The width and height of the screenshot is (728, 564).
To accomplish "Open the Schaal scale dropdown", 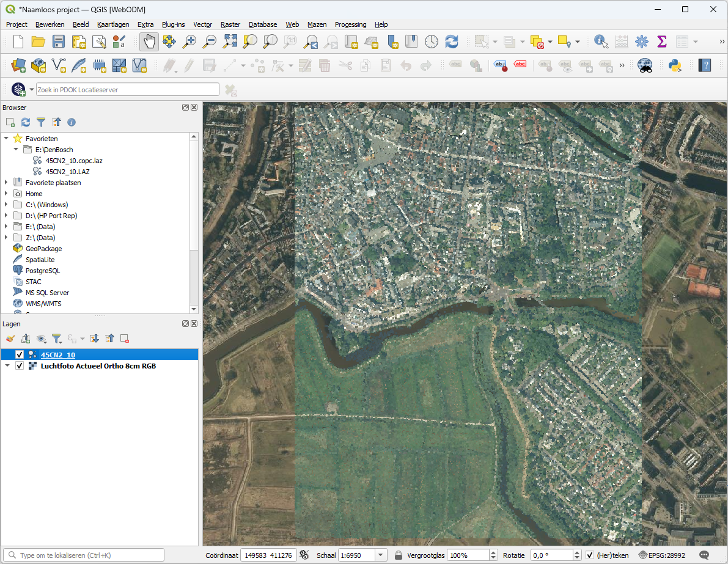I will click(381, 555).
